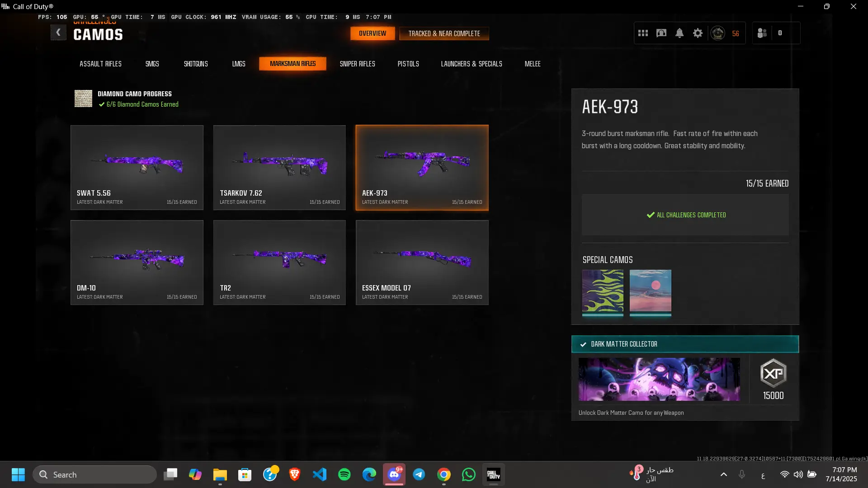Open Tracked & Near Complete view

point(444,33)
